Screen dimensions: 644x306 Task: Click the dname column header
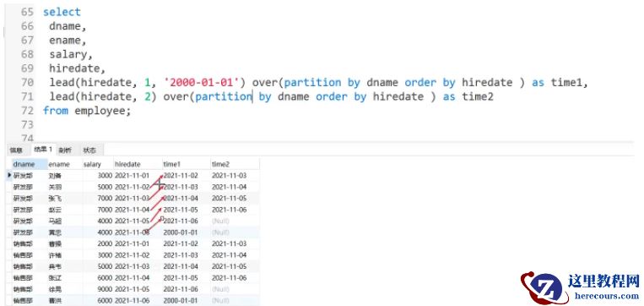(30, 164)
